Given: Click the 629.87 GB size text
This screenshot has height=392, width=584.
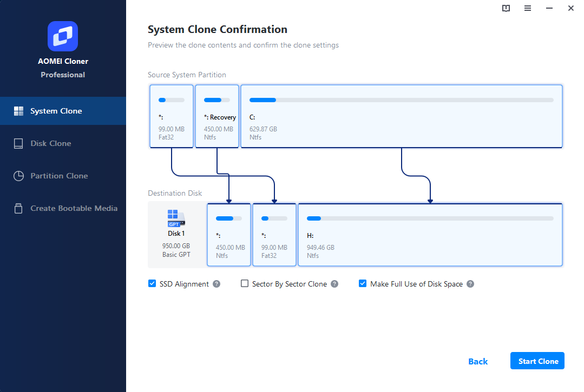Looking at the screenshot, I should click(x=264, y=129).
